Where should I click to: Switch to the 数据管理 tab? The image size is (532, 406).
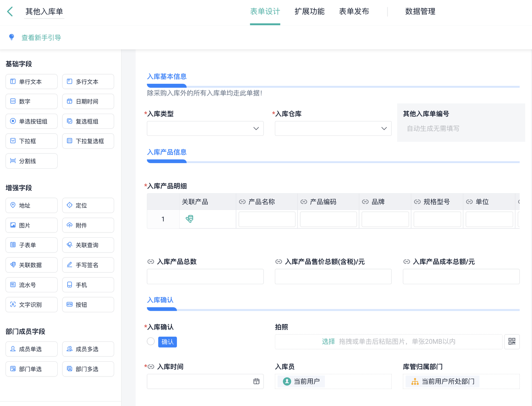pyautogui.click(x=420, y=11)
